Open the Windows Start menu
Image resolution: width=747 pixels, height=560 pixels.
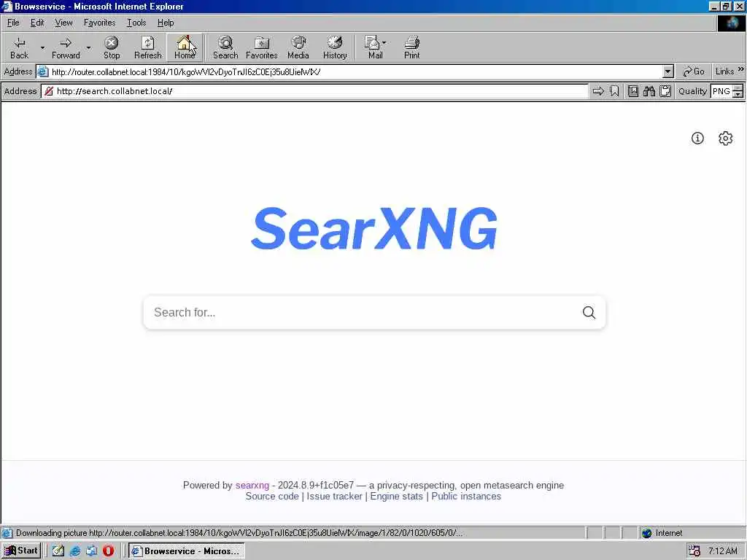click(21, 551)
